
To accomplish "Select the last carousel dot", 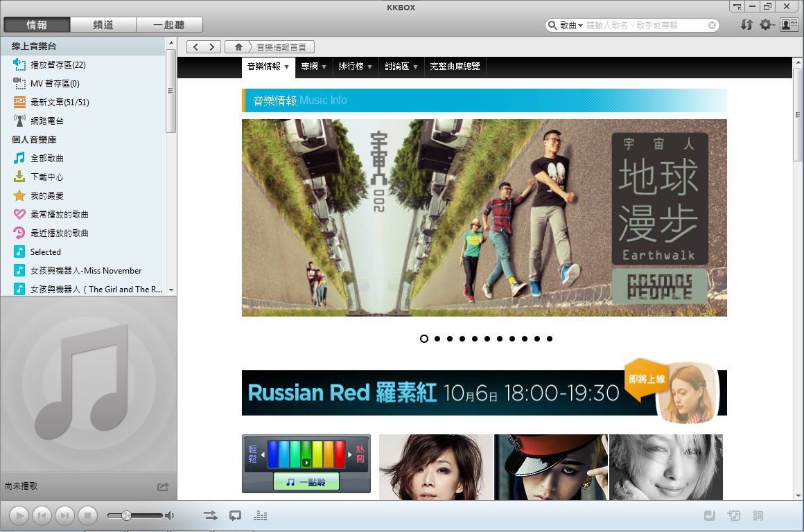I will click(550, 339).
